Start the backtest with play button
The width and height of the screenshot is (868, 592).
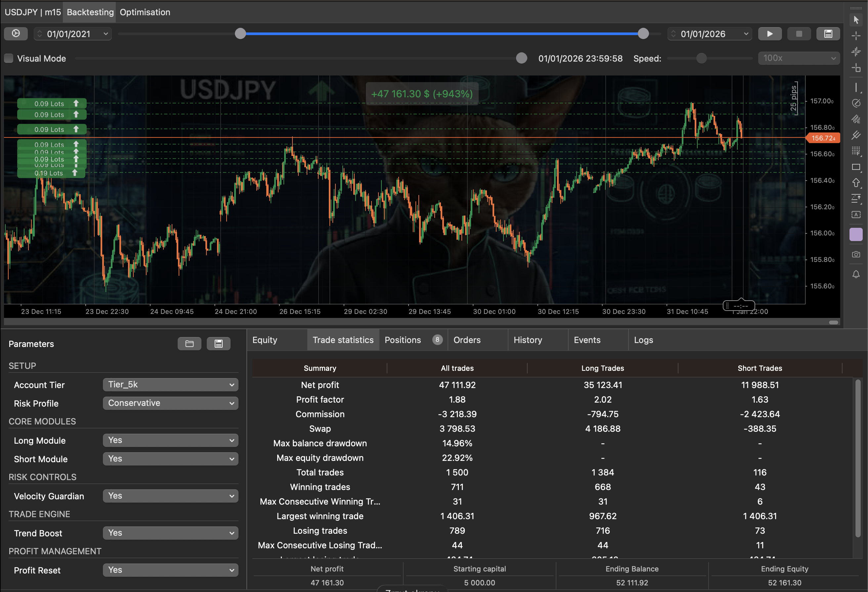tap(770, 34)
